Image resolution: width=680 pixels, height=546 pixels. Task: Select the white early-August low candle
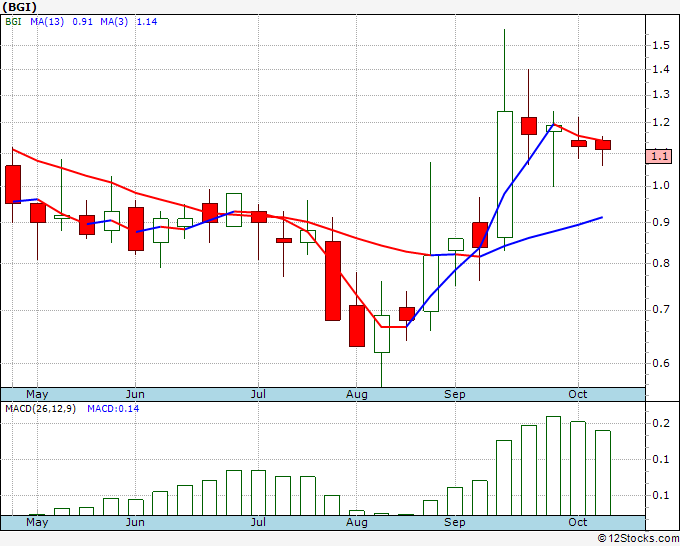[382, 334]
